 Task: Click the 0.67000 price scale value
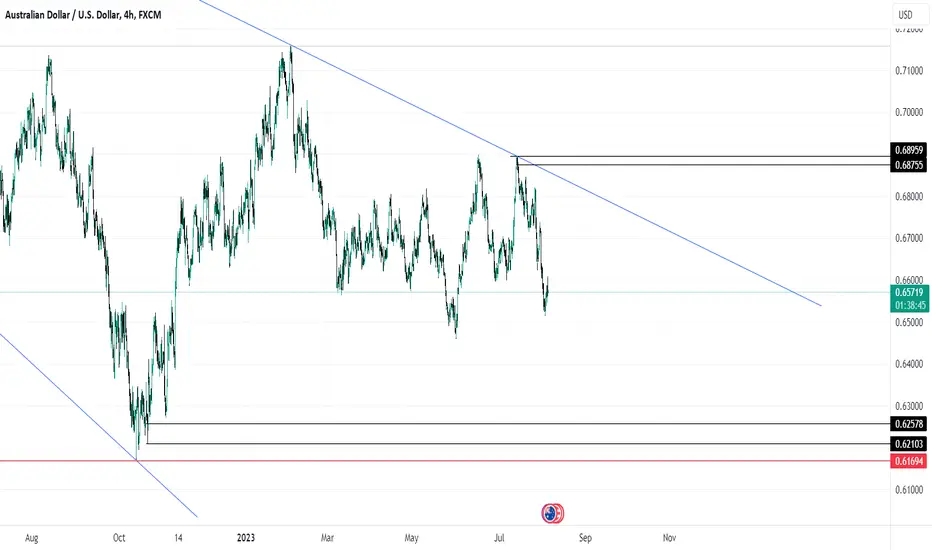909,238
